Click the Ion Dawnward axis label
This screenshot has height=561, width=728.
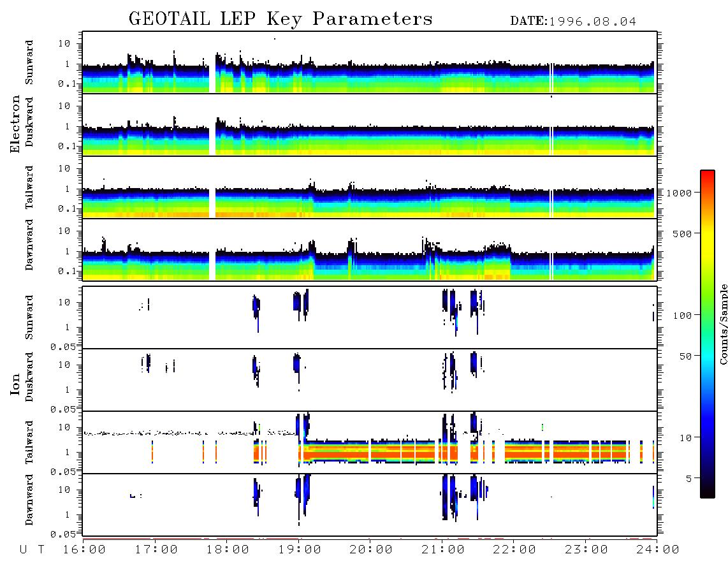(x=29, y=500)
